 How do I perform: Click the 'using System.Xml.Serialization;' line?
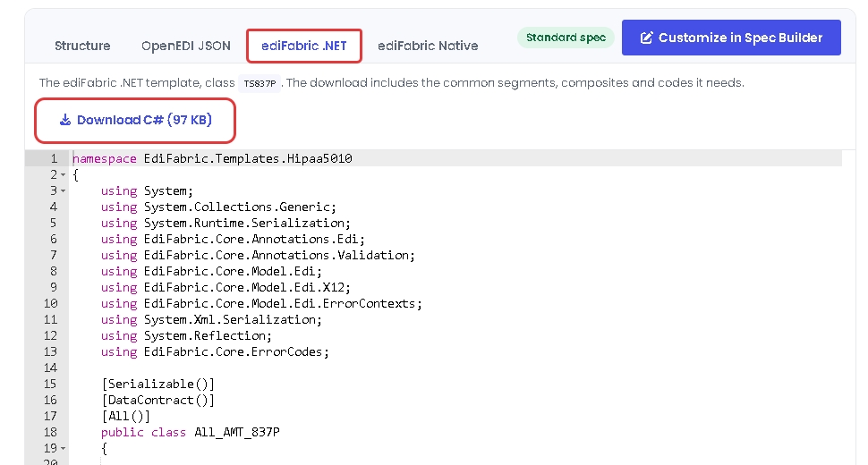point(211,319)
